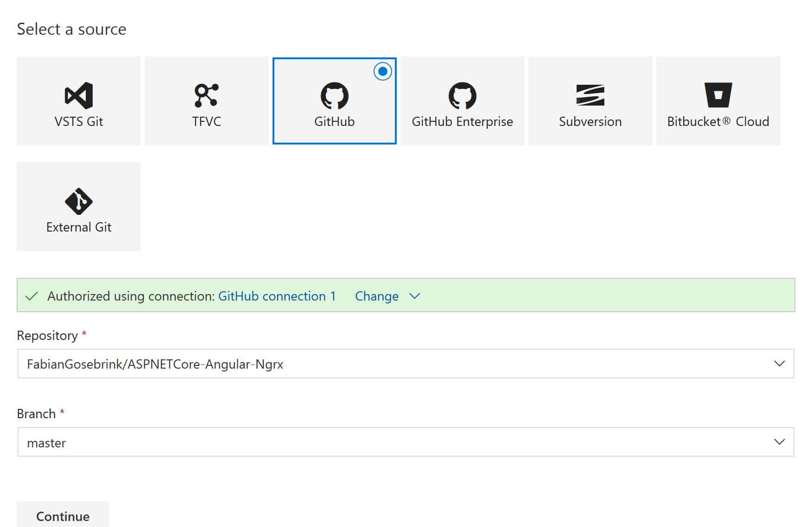
Task: Pick the Subversion source tile
Action: point(590,101)
